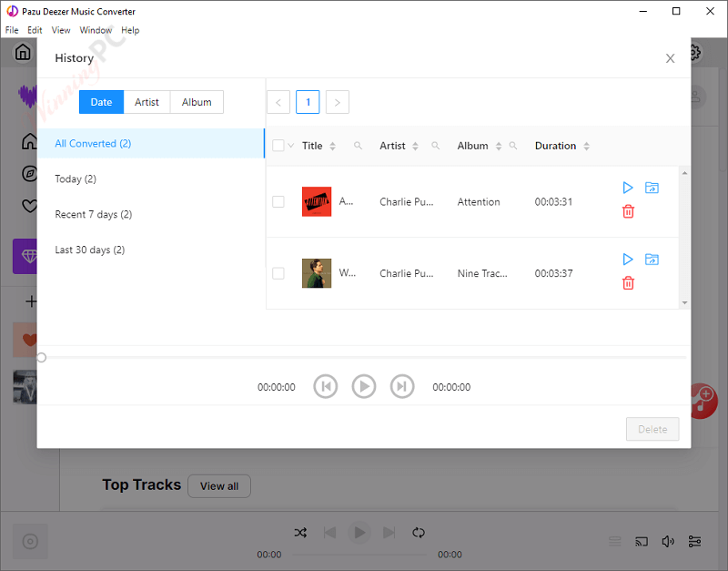The height and width of the screenshot is (571, 728).
Task: Sort the list by Title
Action: point(332,147)
